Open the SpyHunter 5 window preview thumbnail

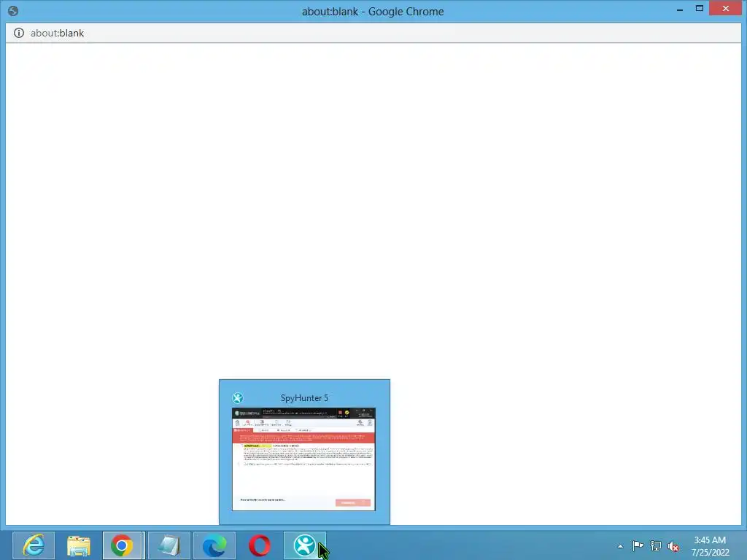pos(304,459)
